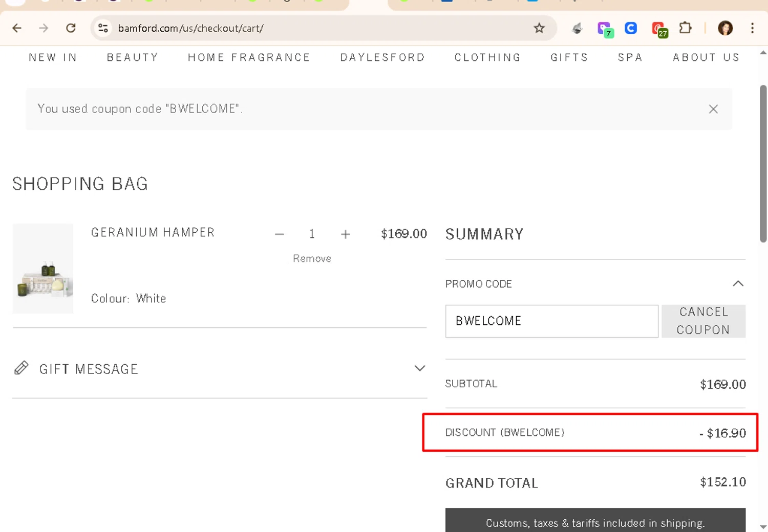Screen dimensions: 768x532
Task: Click the discount amount - $16.90
Action: [x=722, y=433]
